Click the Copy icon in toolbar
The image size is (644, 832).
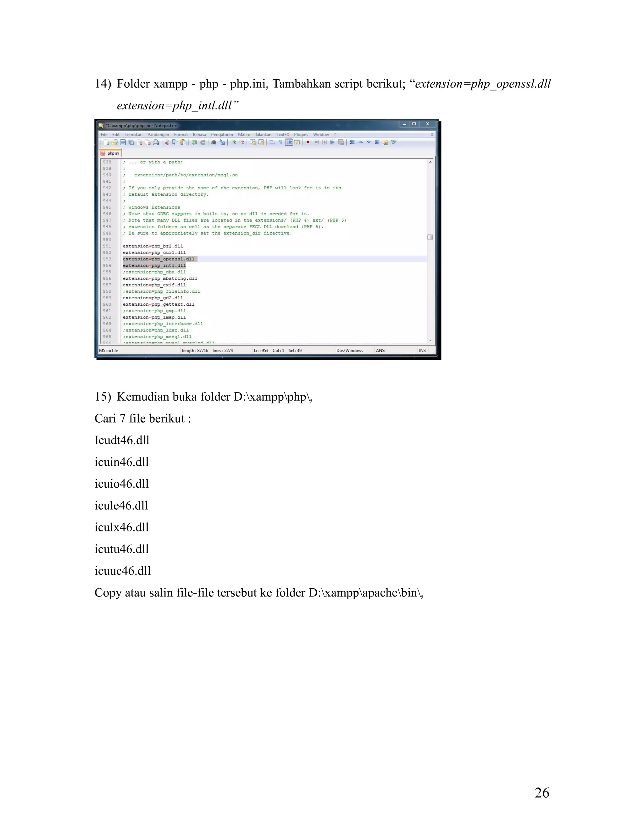[x=175, y=142]
